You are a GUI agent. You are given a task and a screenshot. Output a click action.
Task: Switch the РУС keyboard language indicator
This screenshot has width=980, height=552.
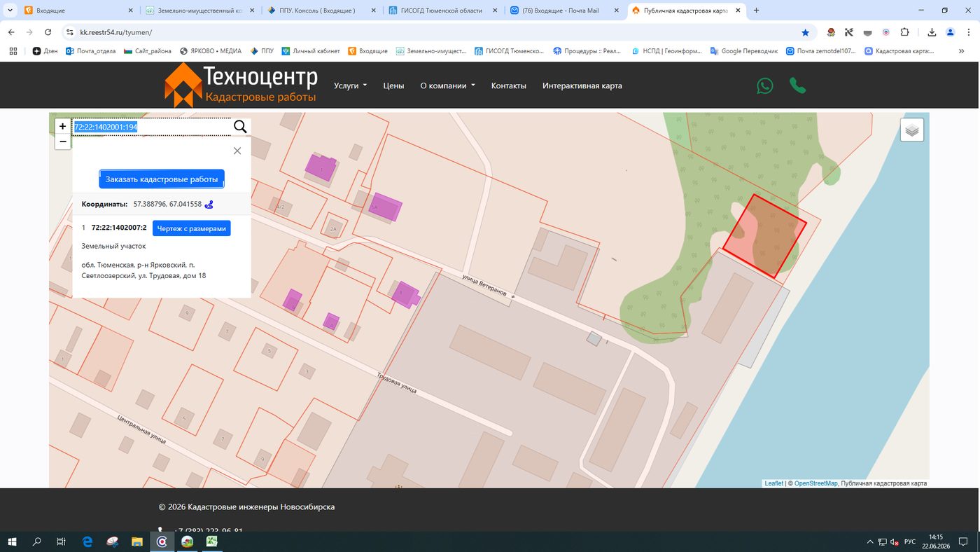click(x=910, y=541)
